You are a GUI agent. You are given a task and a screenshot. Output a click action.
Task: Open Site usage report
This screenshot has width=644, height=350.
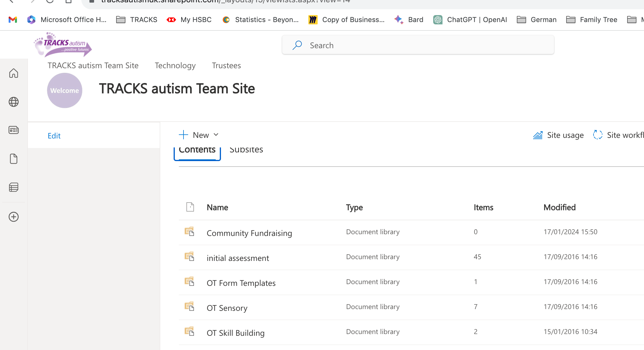(x=558, y=135)
